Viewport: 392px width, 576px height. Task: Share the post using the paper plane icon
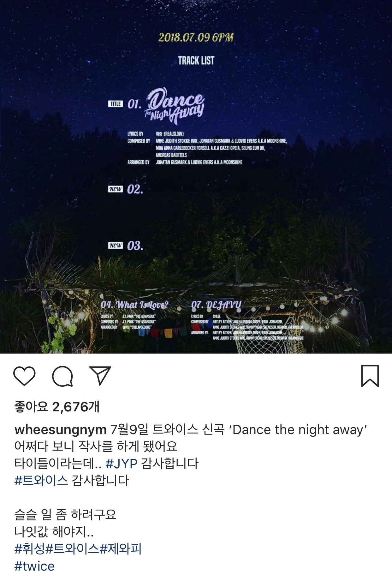tap(100, 376)
